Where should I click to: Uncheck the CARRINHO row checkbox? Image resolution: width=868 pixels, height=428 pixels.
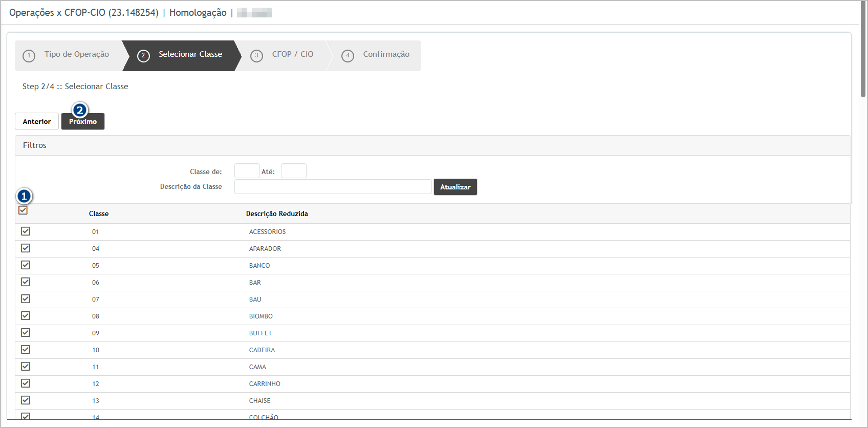26,383
